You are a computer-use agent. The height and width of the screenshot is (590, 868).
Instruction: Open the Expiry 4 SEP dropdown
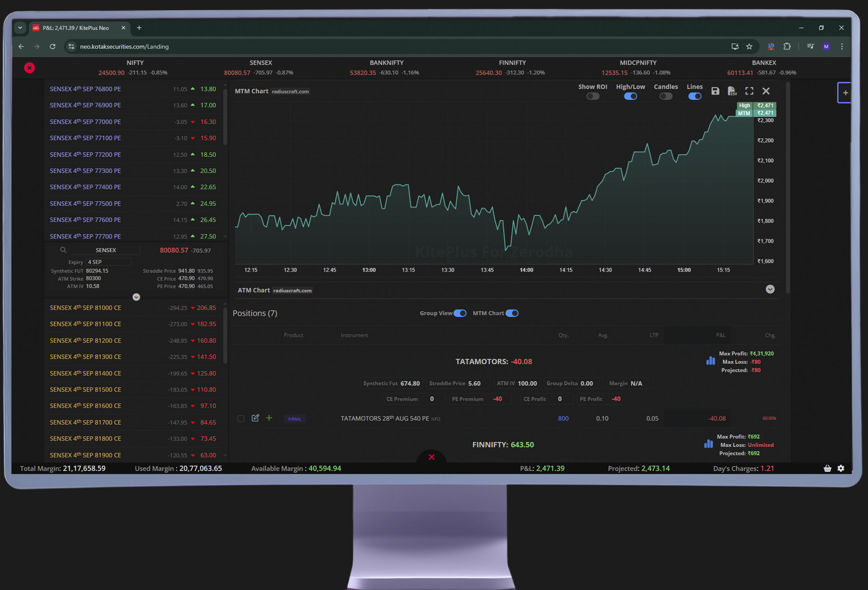108,262
